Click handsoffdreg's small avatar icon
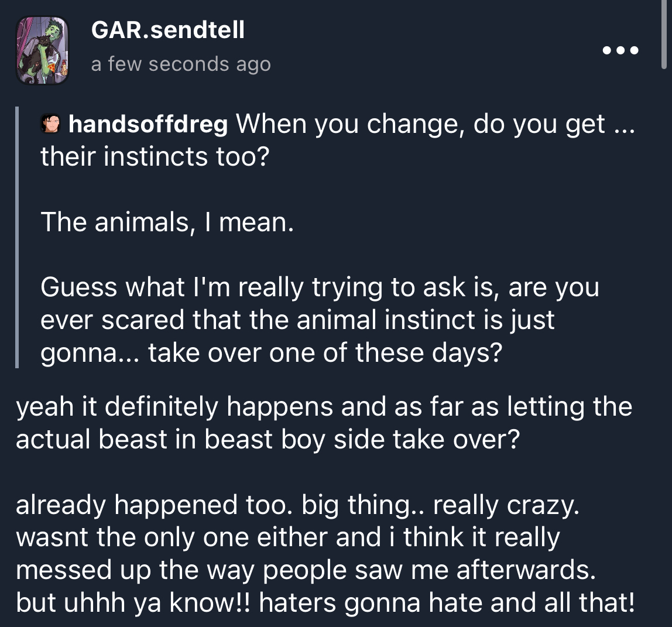The image size is (672, 627). pyautogui.click(x=51, y=124)
